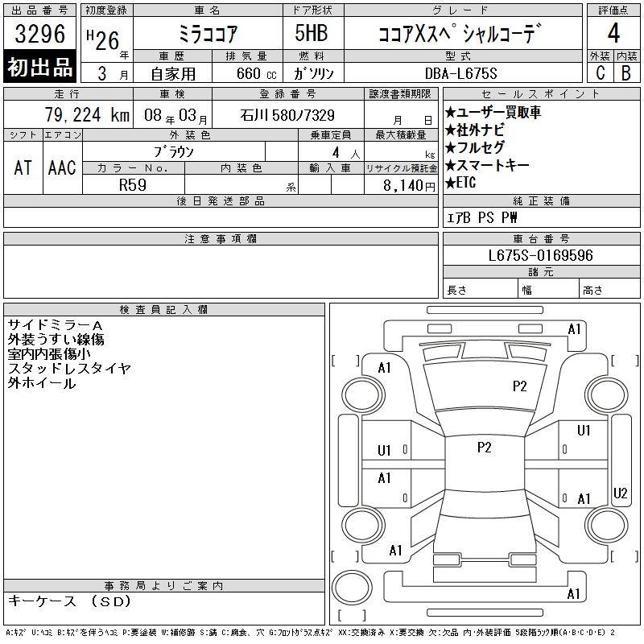Click the 自家用 vehicle history value
Viewport: 644px width, 644px height.
pyautogui.click(x=173, y=74)
